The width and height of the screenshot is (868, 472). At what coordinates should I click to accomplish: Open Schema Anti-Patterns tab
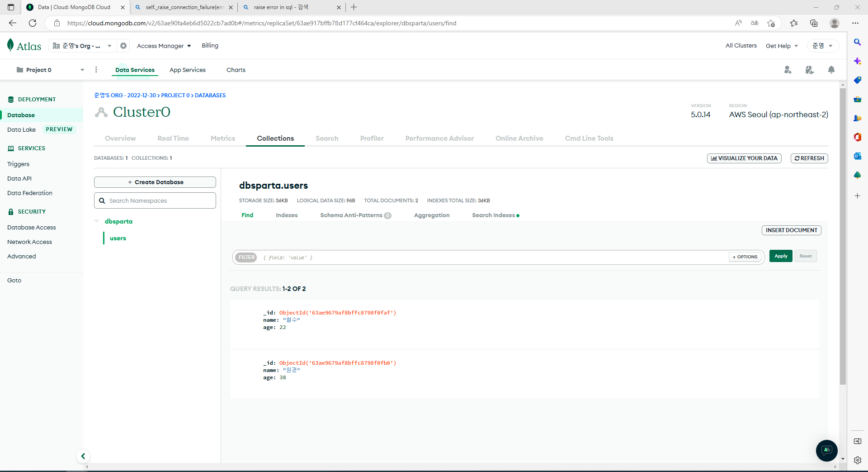(x=355, y=215)
